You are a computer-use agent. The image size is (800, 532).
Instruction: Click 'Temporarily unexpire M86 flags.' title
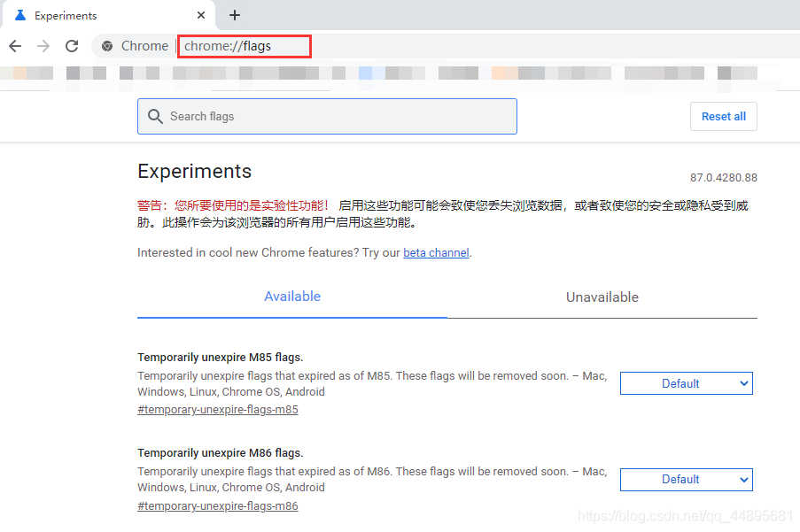[x=221, y=453]
